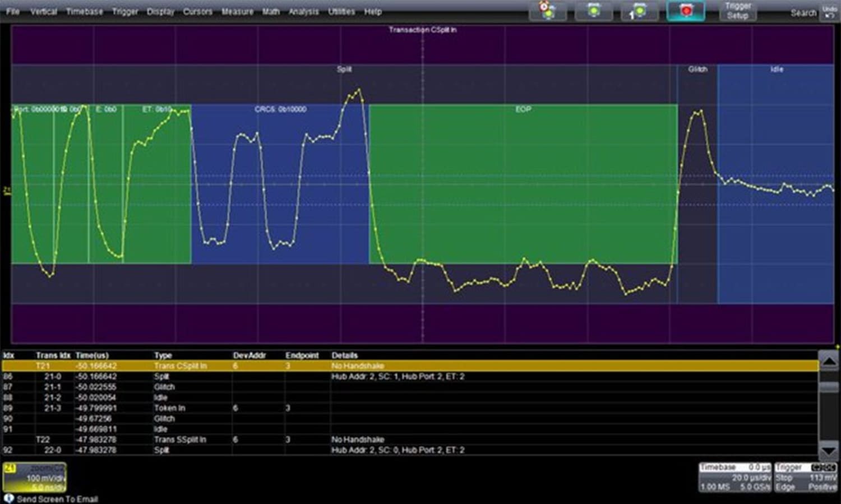The image size is (841, 504).
Task: Open the Analysis menu
Action: [x=303, y=11]
